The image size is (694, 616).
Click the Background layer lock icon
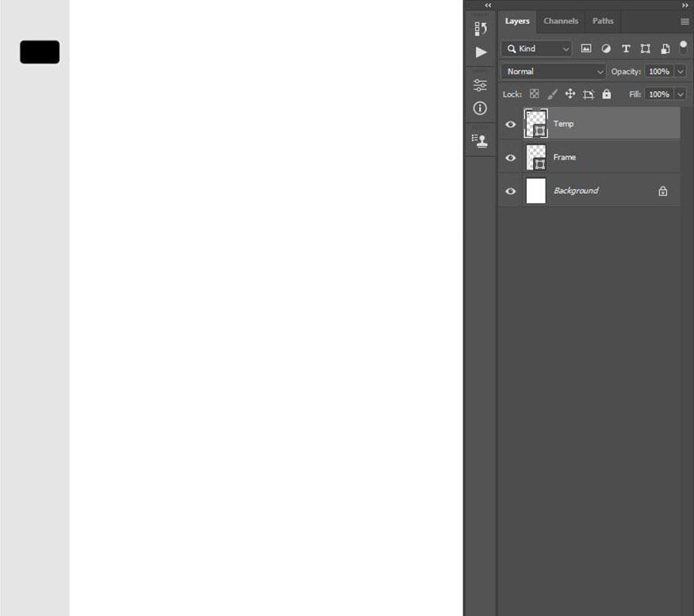[662, 191]
